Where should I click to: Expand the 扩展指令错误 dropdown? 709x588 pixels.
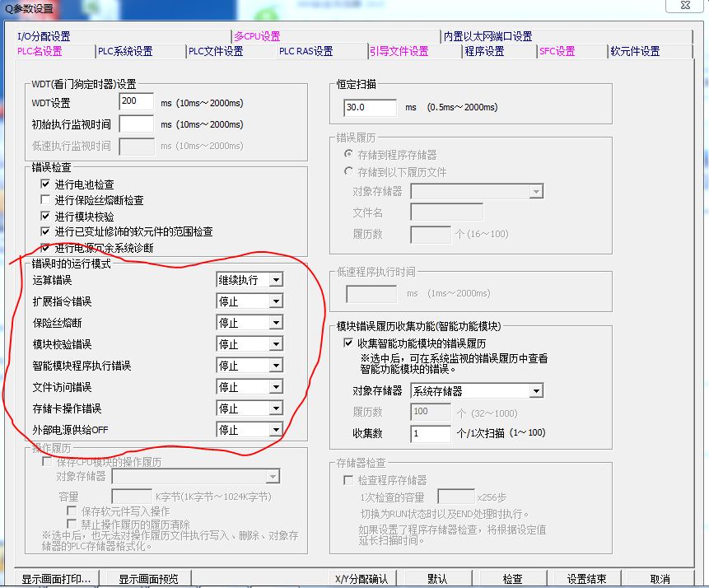tap(276, 301)
